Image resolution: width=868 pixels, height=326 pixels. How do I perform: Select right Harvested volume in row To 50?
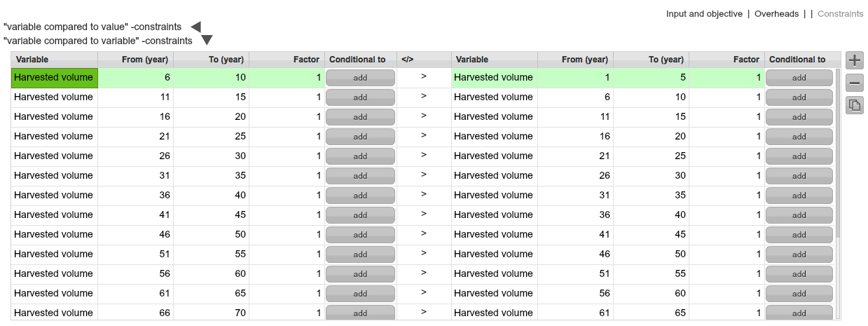[495, 254]
